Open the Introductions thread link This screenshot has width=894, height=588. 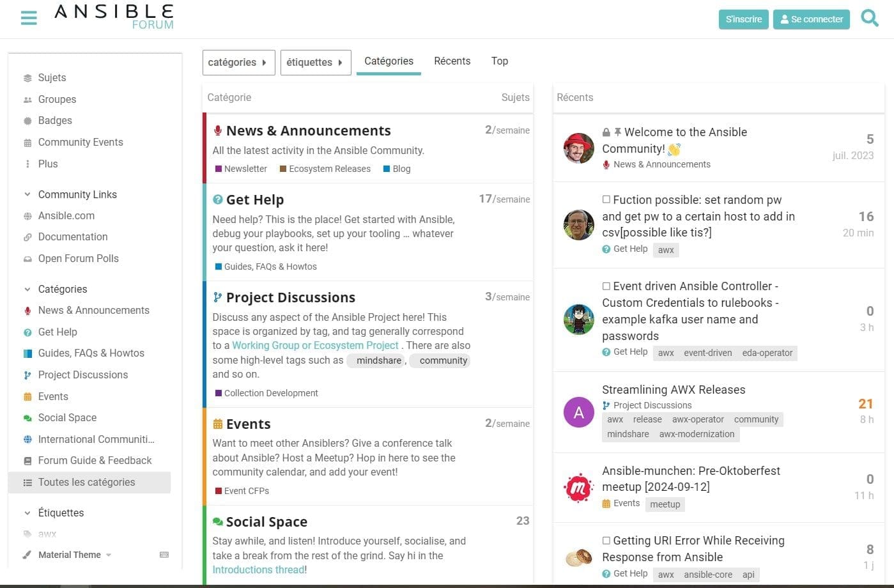click(258, 569)
